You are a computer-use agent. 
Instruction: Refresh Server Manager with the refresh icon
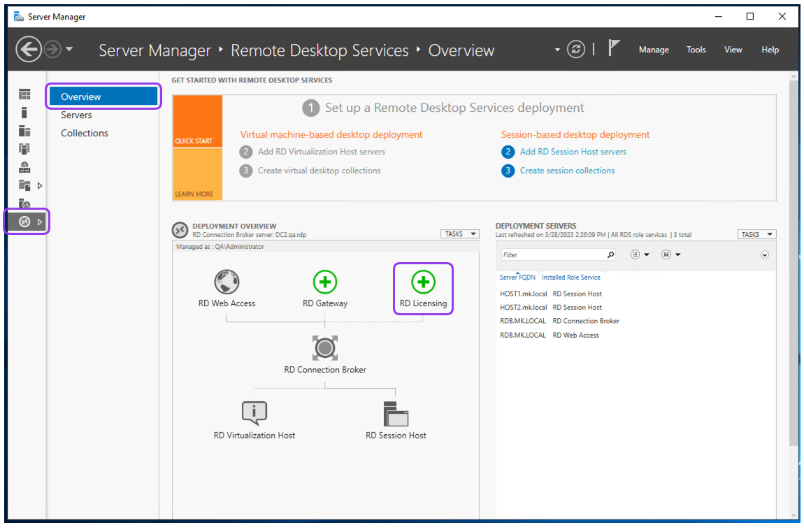point(576,49)
